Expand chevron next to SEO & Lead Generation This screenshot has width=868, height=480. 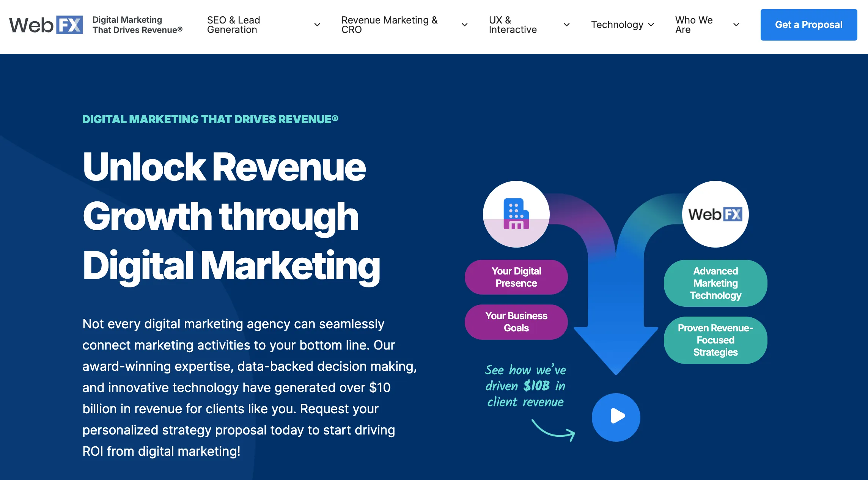tap(317, 25)
